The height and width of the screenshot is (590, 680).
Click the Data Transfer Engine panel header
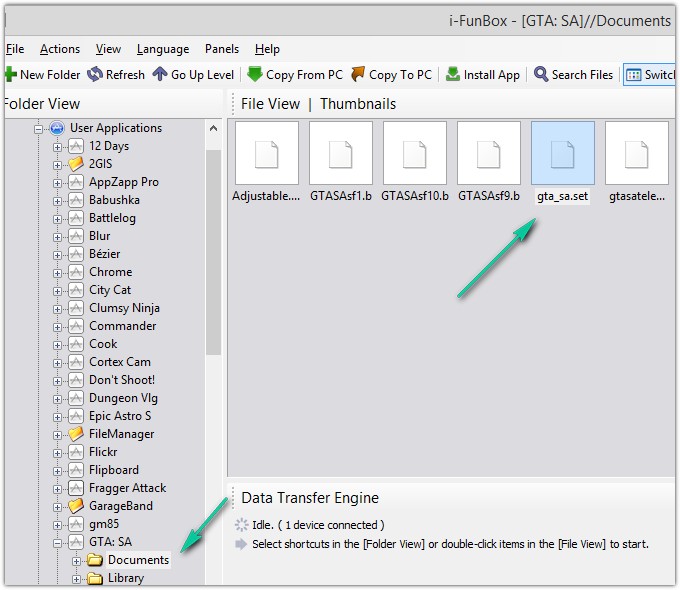(x=310, y=498)
